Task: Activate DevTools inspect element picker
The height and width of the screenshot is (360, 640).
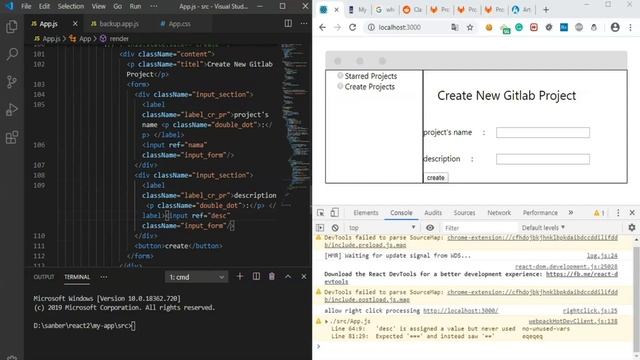Action: click(320, 213)
